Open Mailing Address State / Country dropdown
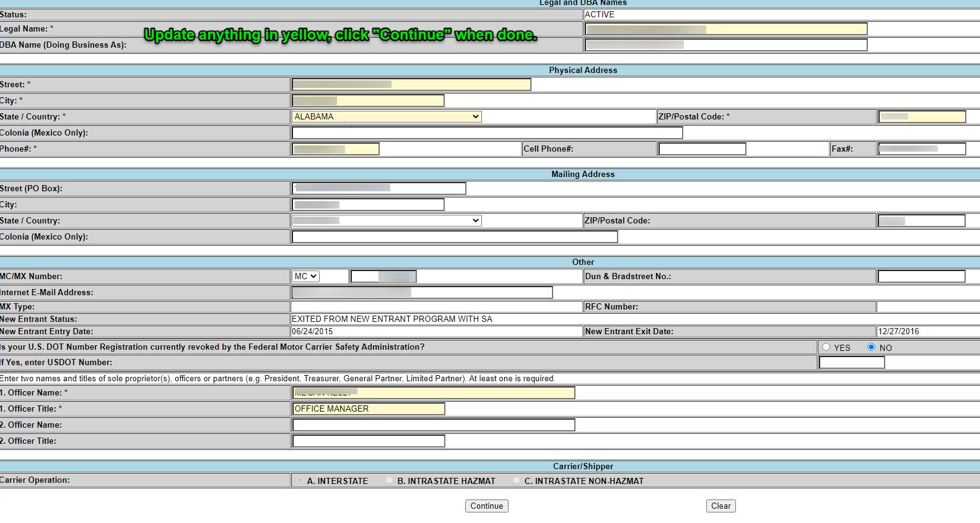Image resolution: width=980 pixels, height=523 pixels. [x=387, y=220]
